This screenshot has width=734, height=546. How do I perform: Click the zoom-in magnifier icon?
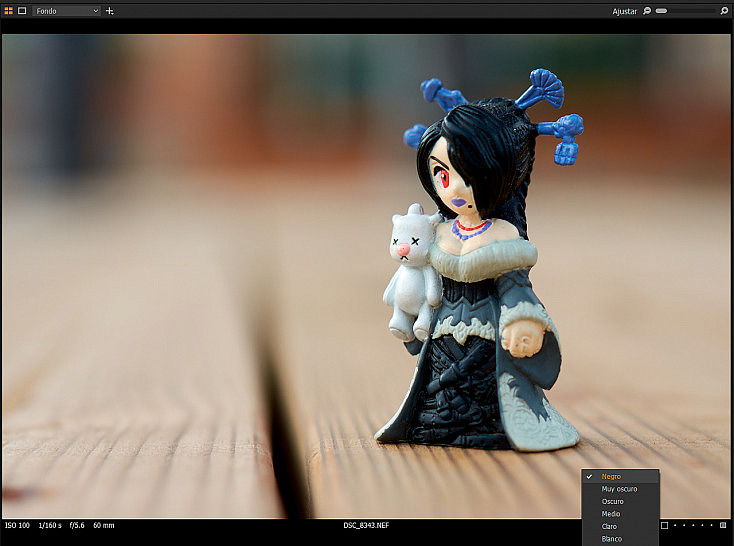pyautogui.click(x=724, y=11)
